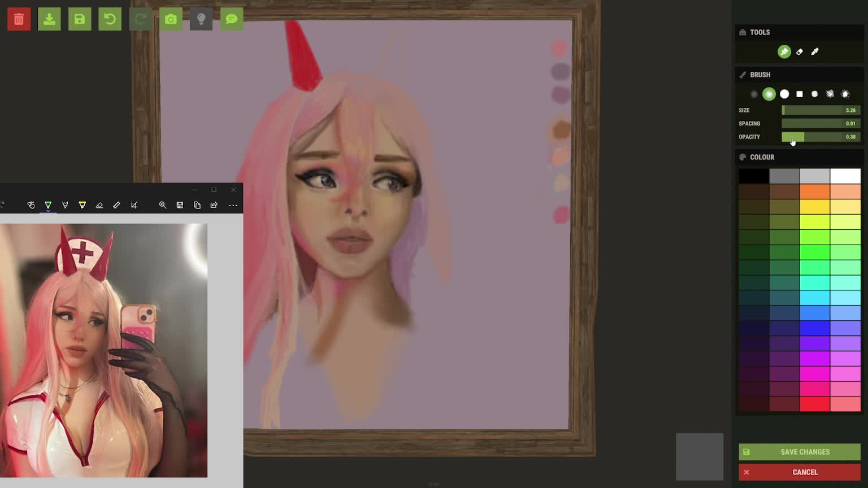Click the copy icon in snip window
Viewport: 868px width, 488px height.
(x=197, y=205)
